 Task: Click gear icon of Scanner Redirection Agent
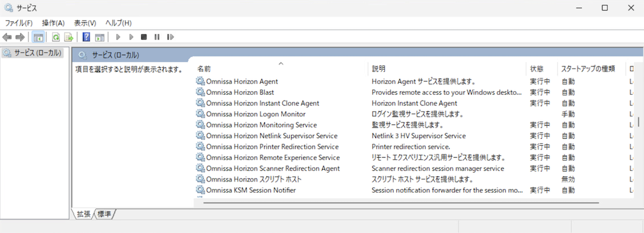pos(200,168)
